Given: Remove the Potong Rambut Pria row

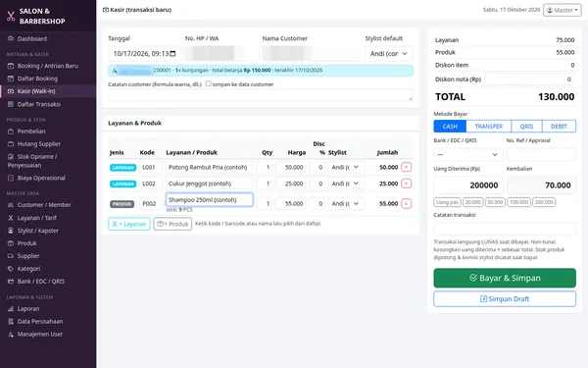Looking at the screenshot, I should [406, 167].
